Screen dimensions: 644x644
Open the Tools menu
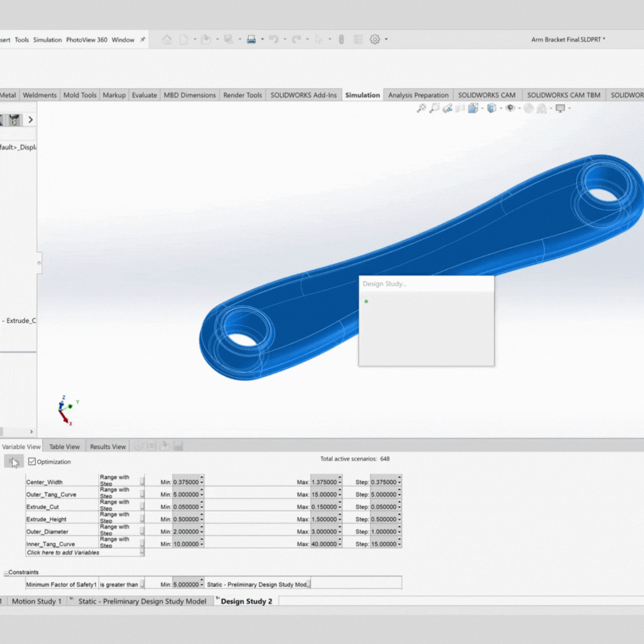point(22,40)
